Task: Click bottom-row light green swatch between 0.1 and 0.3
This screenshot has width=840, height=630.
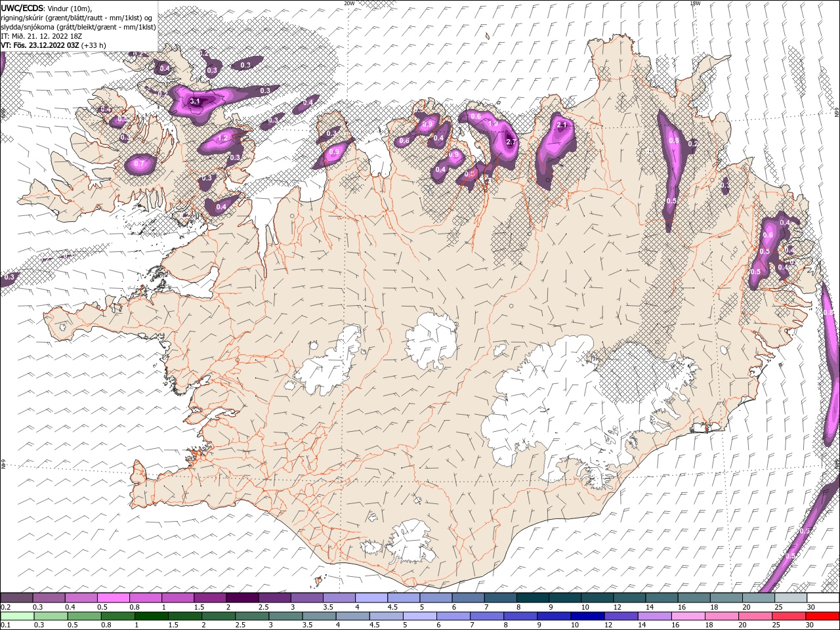Action: pos(17,616)
